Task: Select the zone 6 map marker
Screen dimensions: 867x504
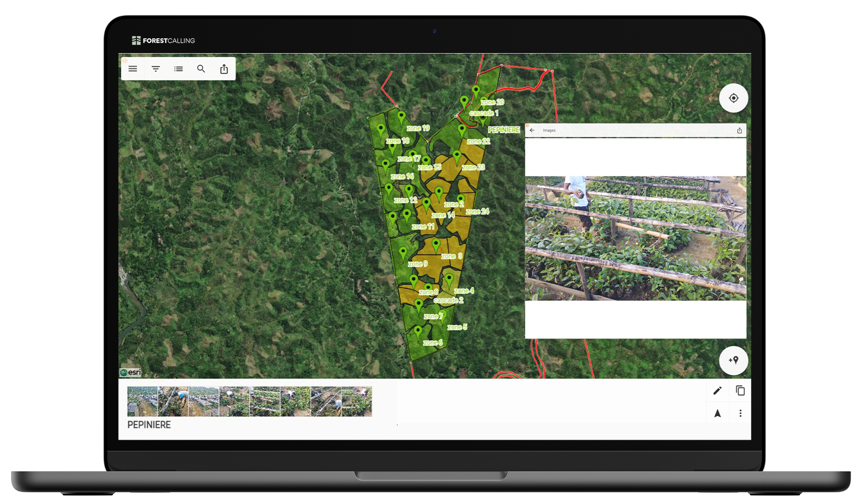Action: [418, 331]
